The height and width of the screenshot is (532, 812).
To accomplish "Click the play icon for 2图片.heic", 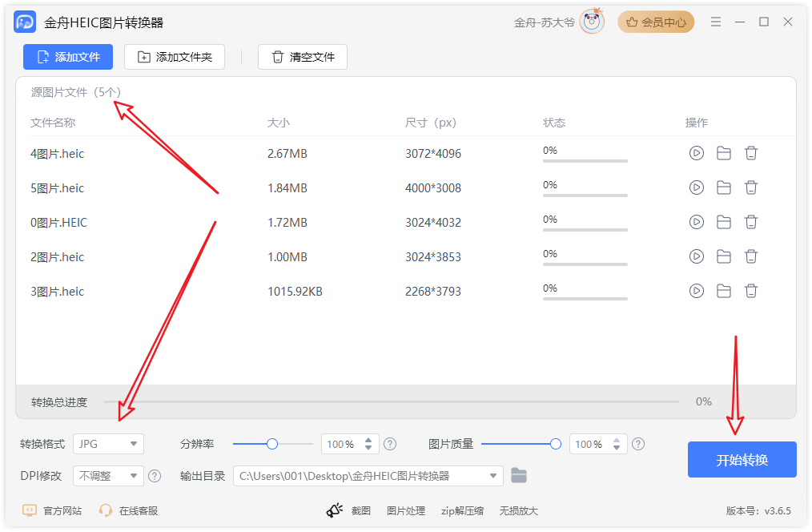I will point(696,256).
